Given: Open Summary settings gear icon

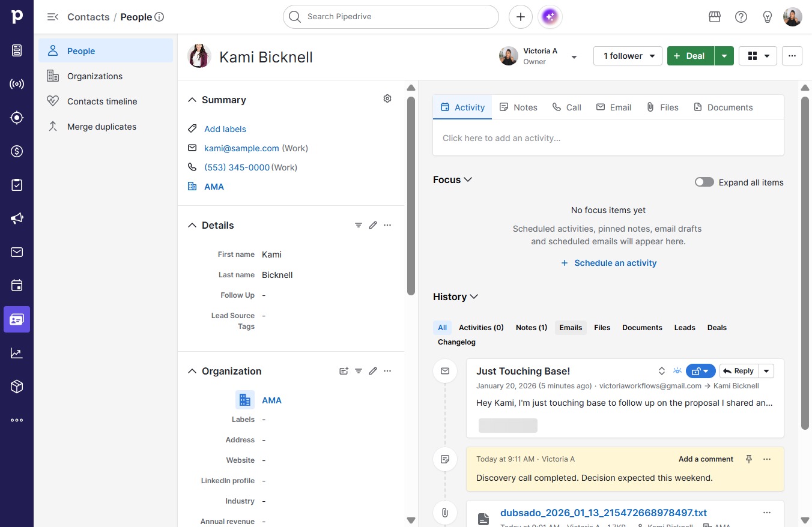Looking at the screenshot, I should tap(387, 98).
